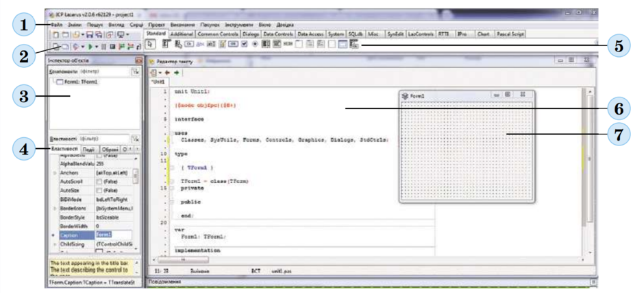This screenshot has width=644, height=293.
Task: Click the Step Over debug icon
Action: 131,47
